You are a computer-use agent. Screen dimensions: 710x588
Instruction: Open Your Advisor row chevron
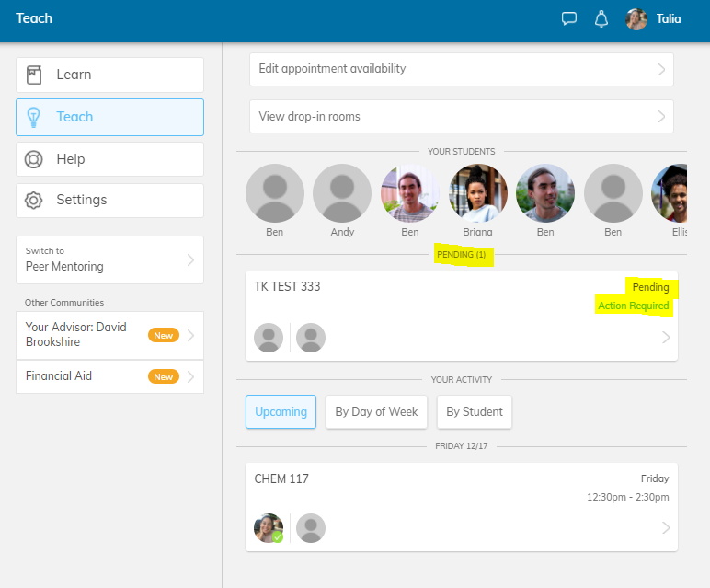190,335
